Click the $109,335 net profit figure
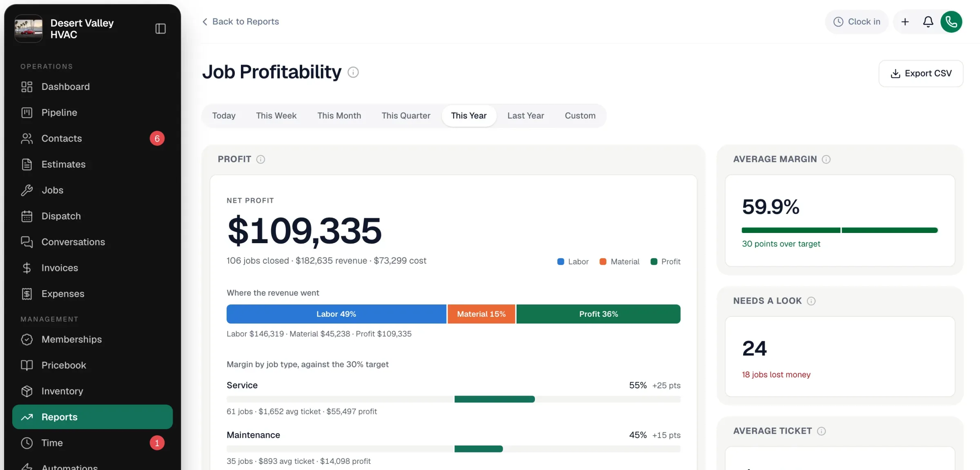Image resolution: width=980 pixels, height=470 pixels. 305,231
